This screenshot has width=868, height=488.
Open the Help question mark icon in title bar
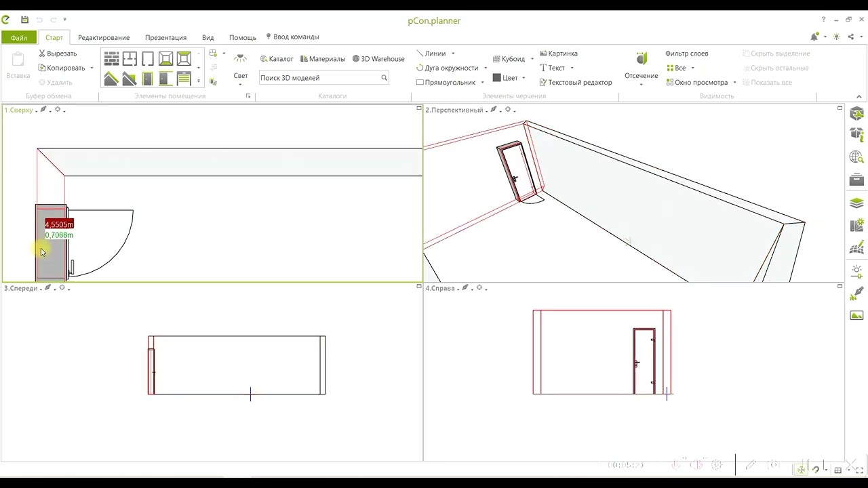[x=823, y=20]
